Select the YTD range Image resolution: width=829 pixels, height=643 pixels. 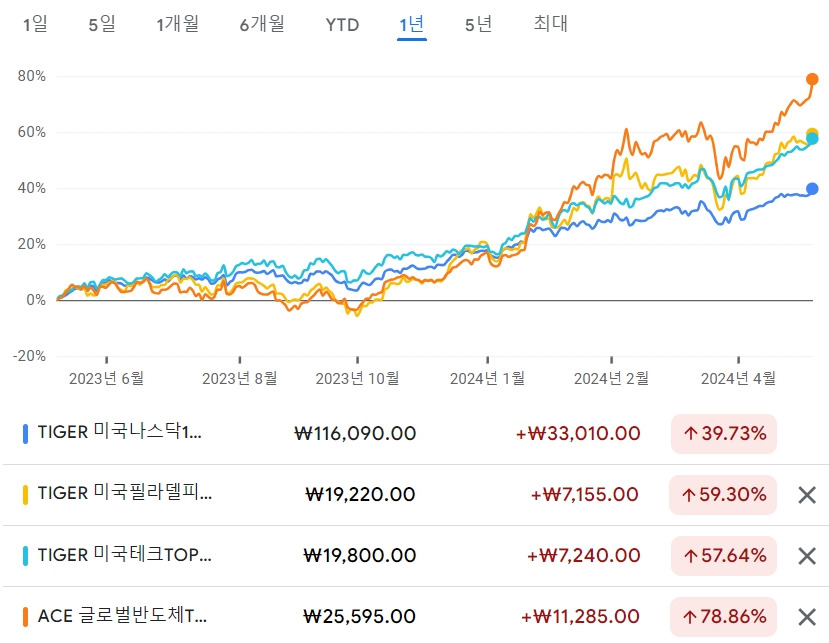click(341, 25)
